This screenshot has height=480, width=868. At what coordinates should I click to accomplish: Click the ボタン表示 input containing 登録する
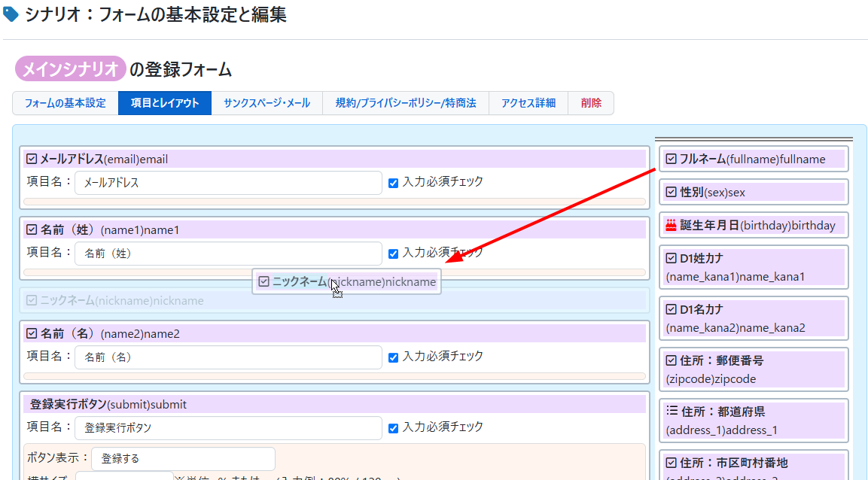183,458
